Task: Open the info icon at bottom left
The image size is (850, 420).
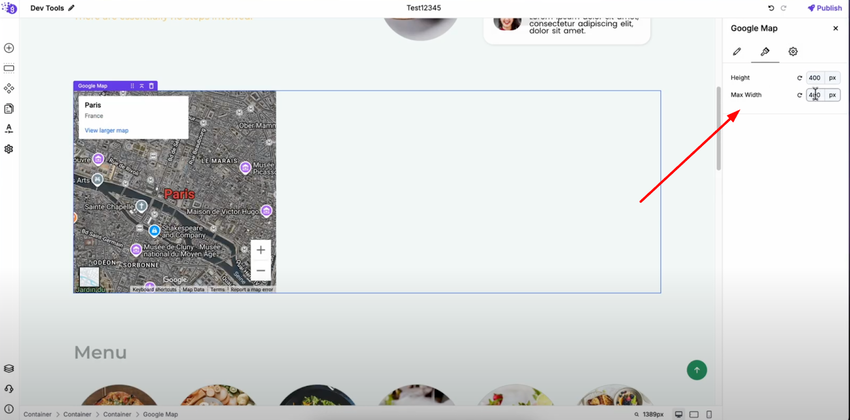Action: coord(9,409)
